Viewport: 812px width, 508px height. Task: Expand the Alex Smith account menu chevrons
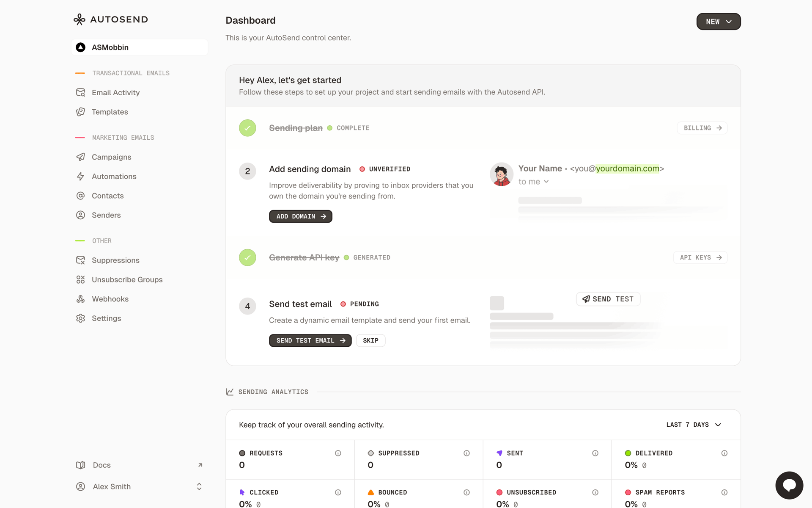pos(199,487)
